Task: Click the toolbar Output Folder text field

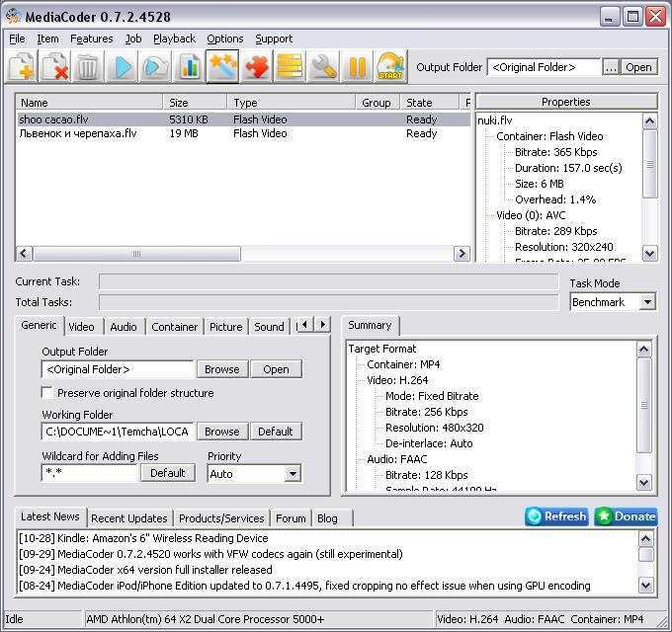Action: tap(545, 67)
